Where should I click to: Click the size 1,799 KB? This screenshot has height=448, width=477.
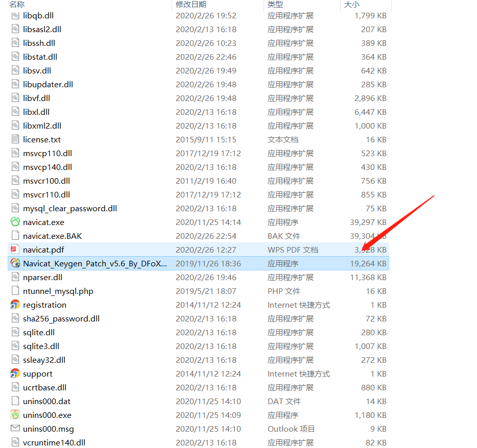tap(370, 15)
